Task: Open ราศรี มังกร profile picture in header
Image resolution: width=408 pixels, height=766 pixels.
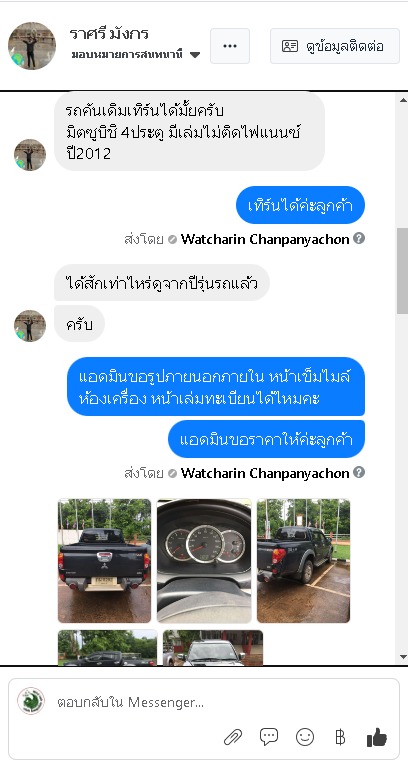Action: (32, 45)
